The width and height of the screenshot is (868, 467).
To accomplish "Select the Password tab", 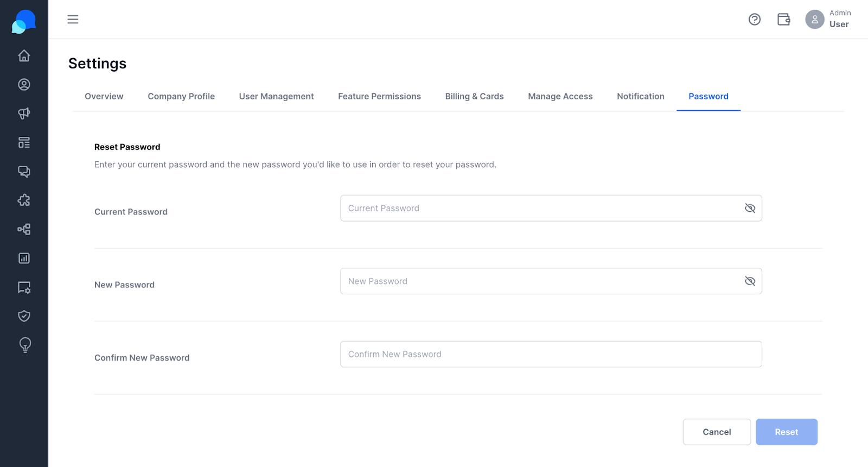I will point(709,96).
